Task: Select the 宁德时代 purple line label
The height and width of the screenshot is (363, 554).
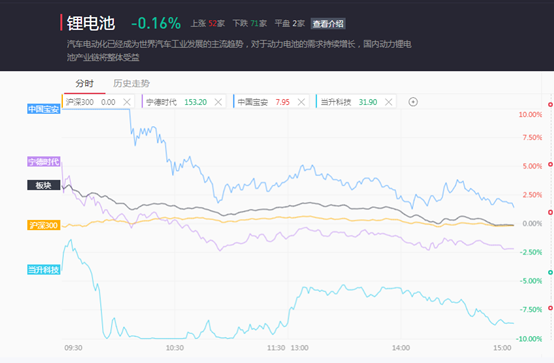Action: [x=44, y=162]
